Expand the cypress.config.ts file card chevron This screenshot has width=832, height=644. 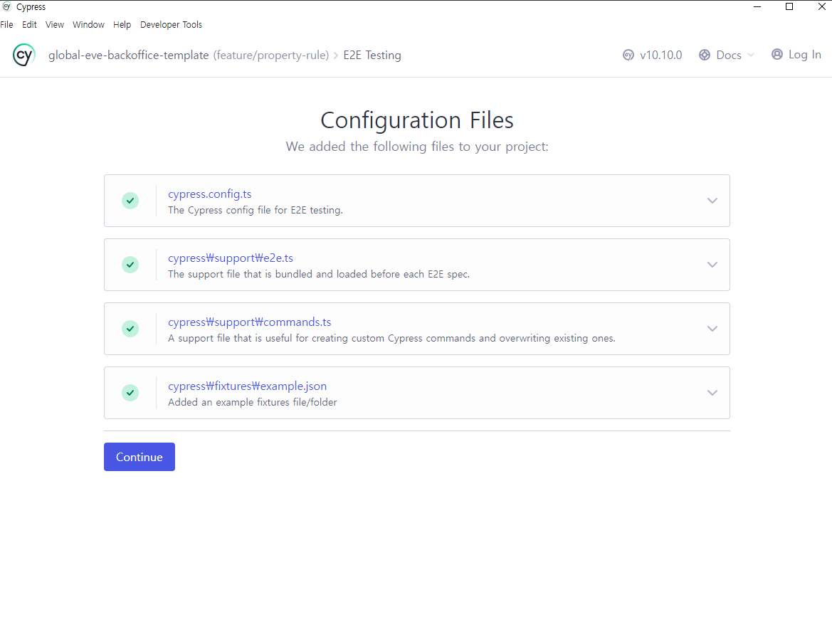[712, 201]
